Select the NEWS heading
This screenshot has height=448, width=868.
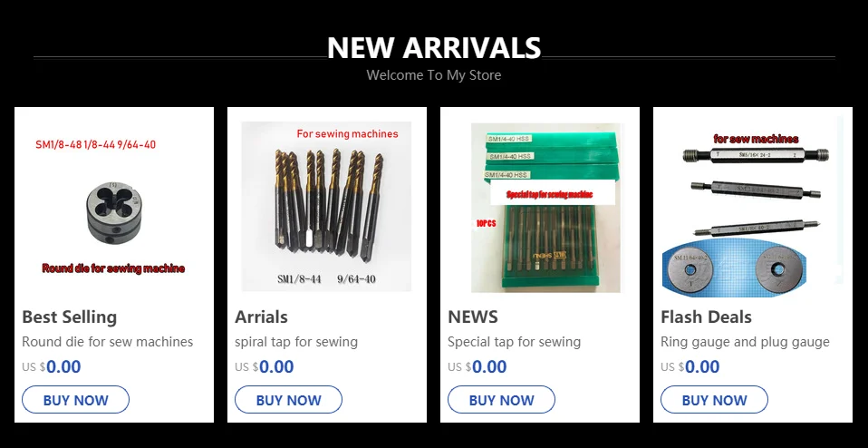point(473,317)
